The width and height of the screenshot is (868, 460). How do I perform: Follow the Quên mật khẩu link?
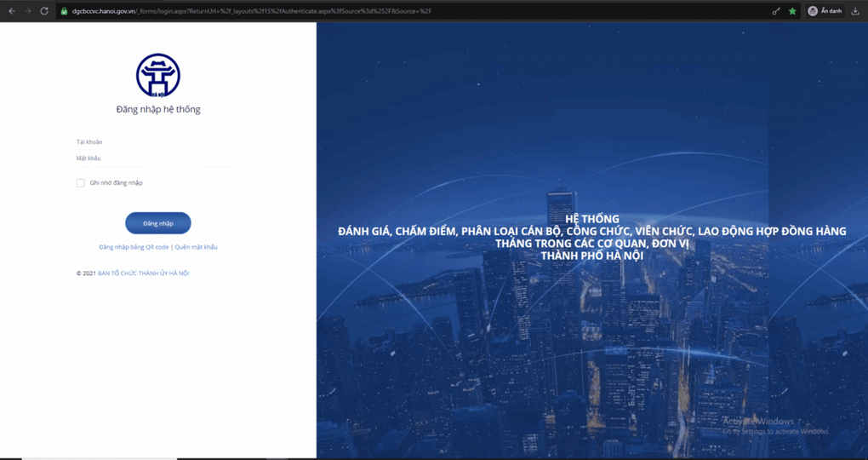[197, 247]
